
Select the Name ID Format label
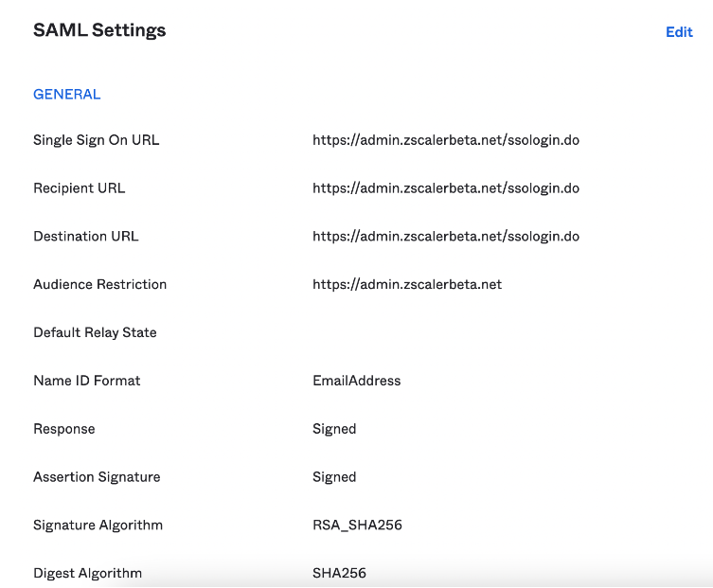click(86, 381)
